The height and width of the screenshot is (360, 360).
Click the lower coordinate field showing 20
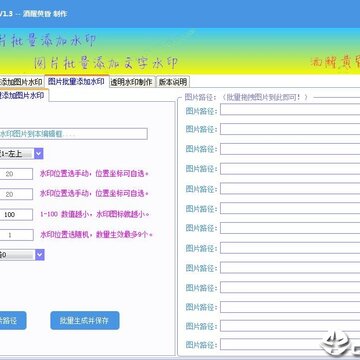coord(16,194)
